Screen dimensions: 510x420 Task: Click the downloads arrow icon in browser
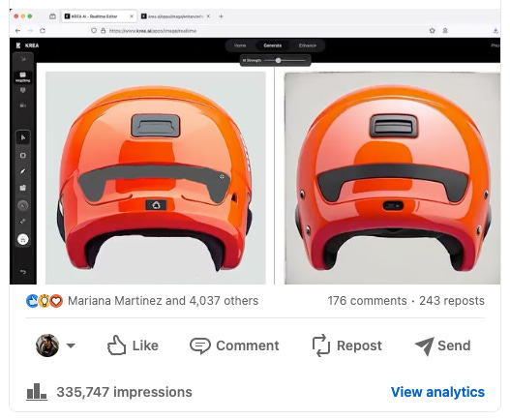pos(495,31)
